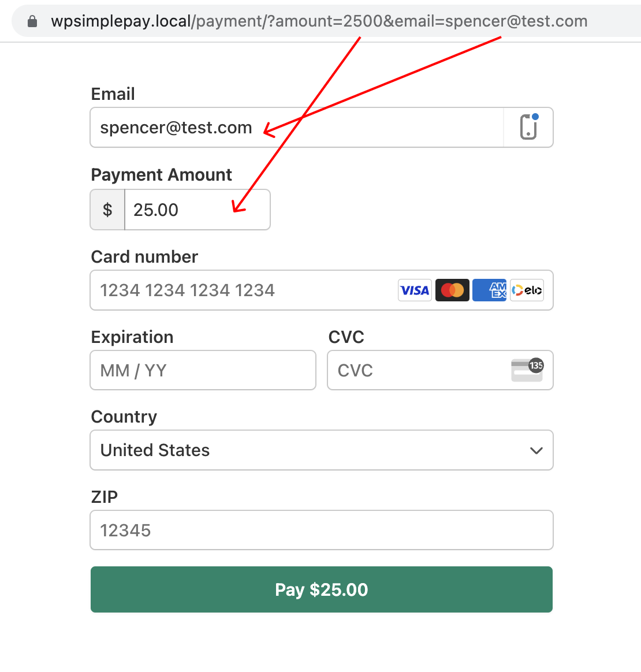Focus the Card number field
Screen dimensions: 641x672
point(243,290)
